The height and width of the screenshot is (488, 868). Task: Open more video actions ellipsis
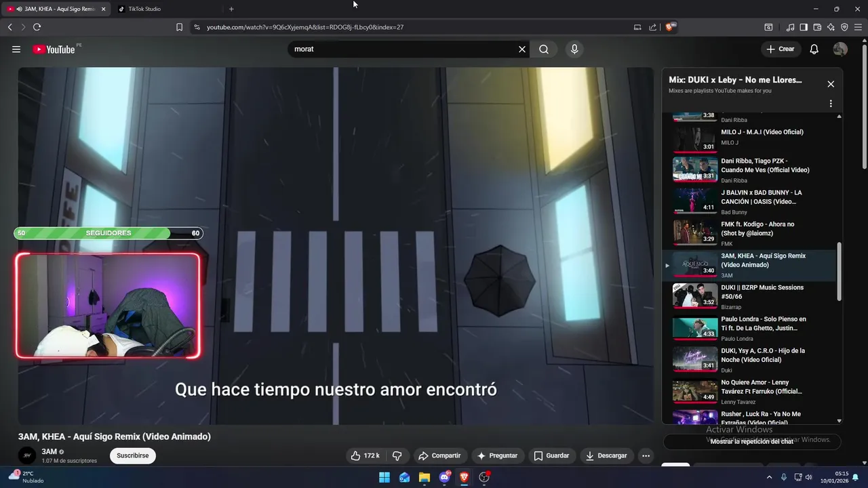646,455
